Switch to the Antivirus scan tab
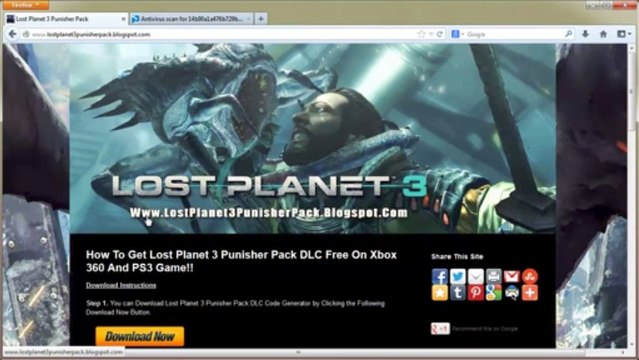 [192, 19]
